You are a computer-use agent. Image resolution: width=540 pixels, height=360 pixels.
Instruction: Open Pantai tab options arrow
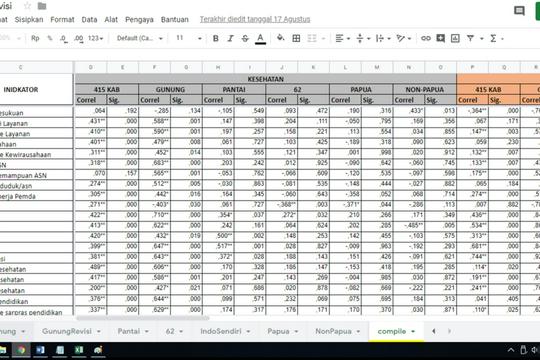pos(147,332)
